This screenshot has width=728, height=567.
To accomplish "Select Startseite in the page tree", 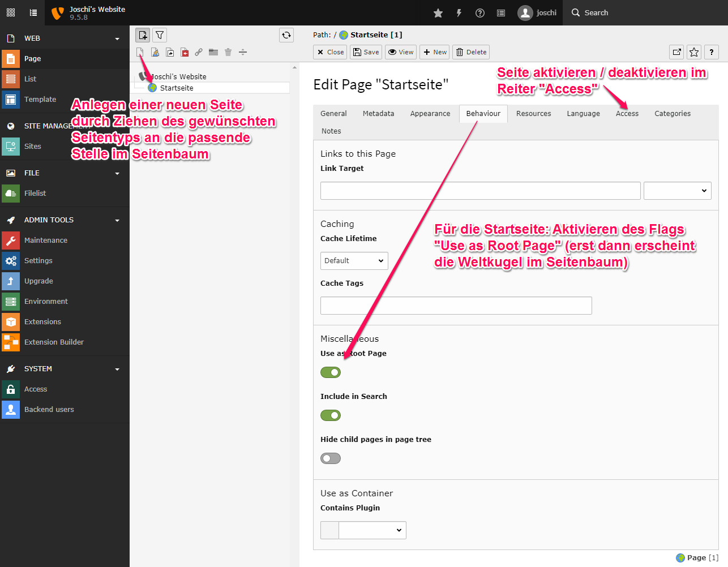I will click(x=177, y=88).
